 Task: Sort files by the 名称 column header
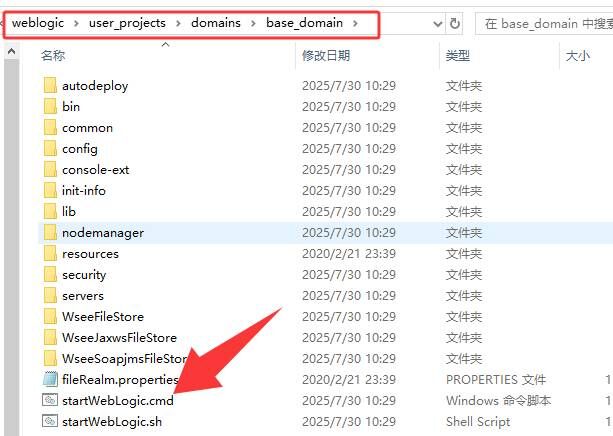click(x=53, y=56)
